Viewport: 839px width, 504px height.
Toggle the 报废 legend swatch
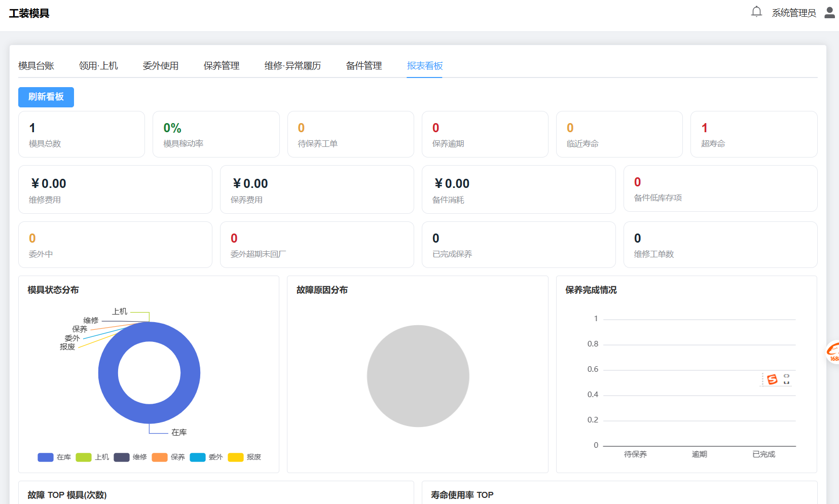[236, 457]
